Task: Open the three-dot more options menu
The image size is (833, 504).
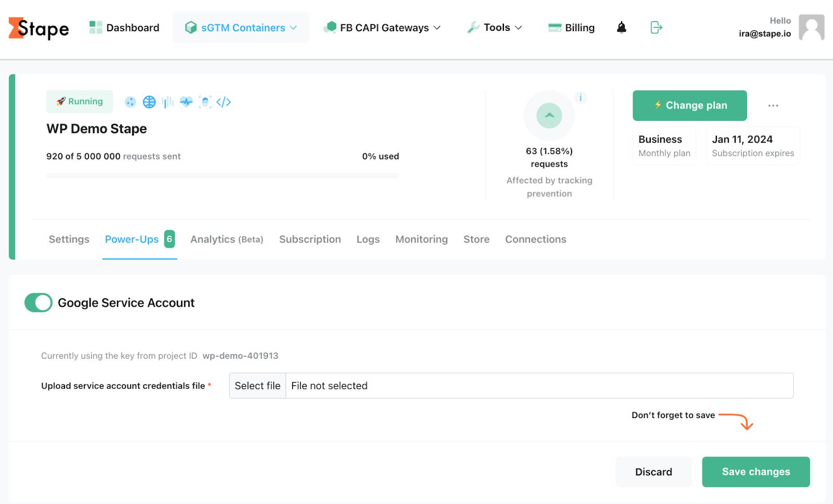Action: click(x=773, y=106)
